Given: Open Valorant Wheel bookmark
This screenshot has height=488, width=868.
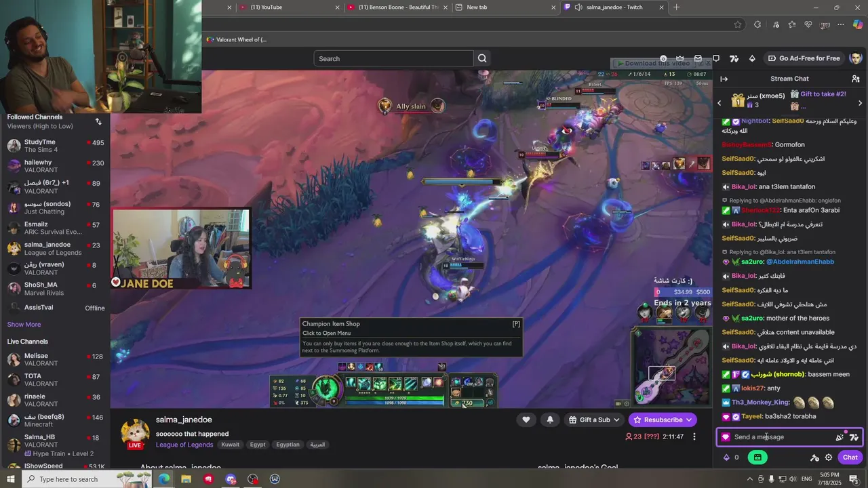Looking at the screenshot, I should [237, 39].
